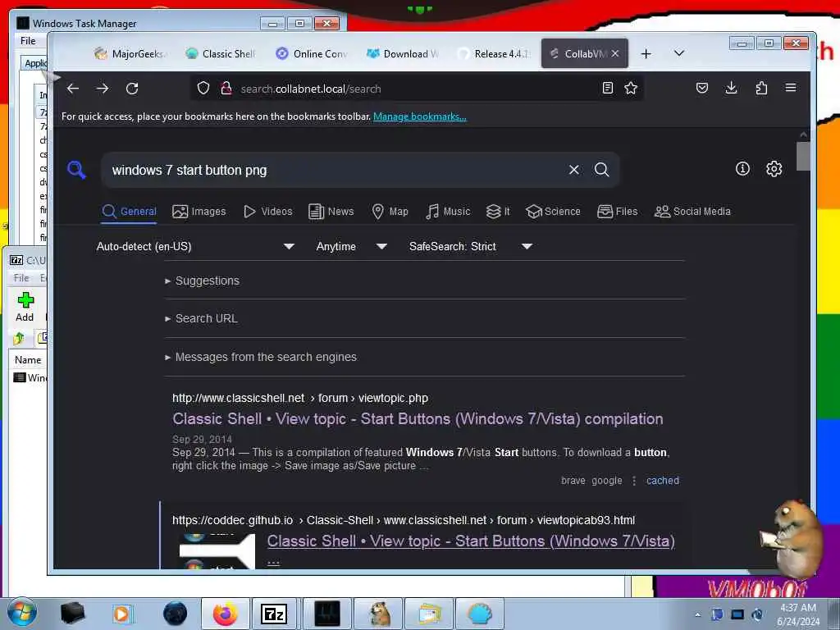This screenshot has height=630, width=840.
Task: Open the cached link of first result
Action: click(x=663, y=481)
